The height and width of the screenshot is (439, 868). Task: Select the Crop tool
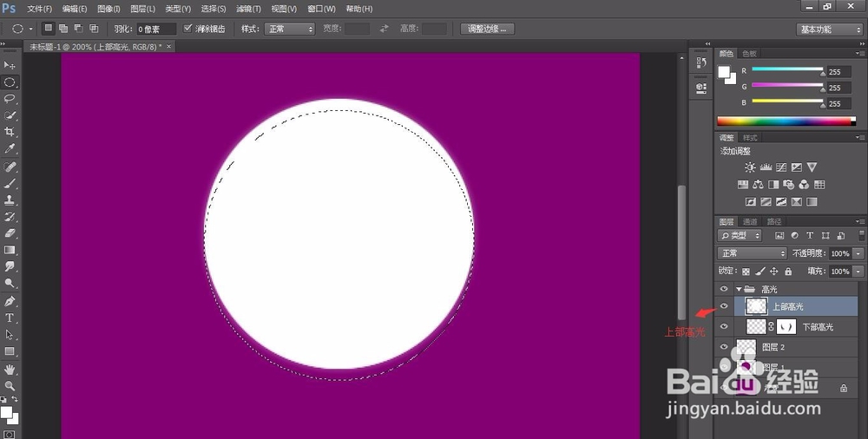[10, 132]
